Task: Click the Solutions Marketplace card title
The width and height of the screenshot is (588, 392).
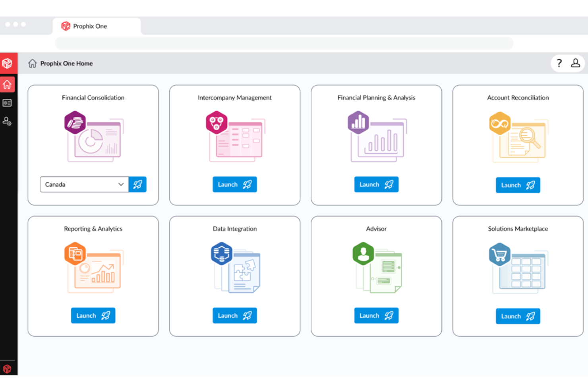Action: (x=518, y=229)
